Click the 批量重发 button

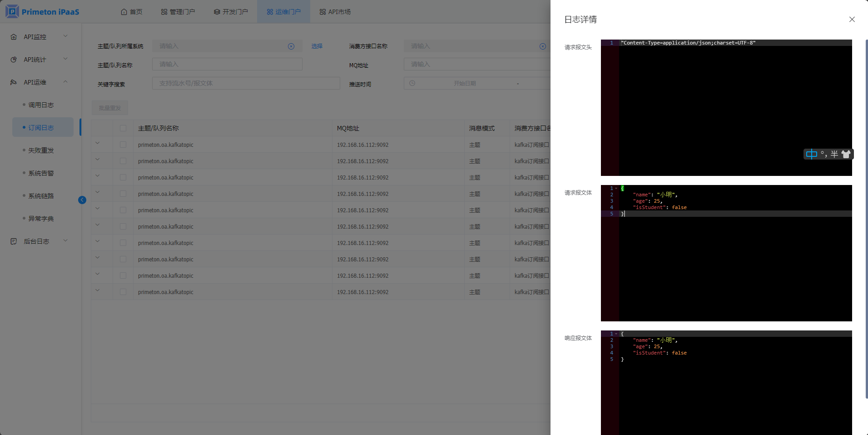pyautogui.click(x=110, y=108)
